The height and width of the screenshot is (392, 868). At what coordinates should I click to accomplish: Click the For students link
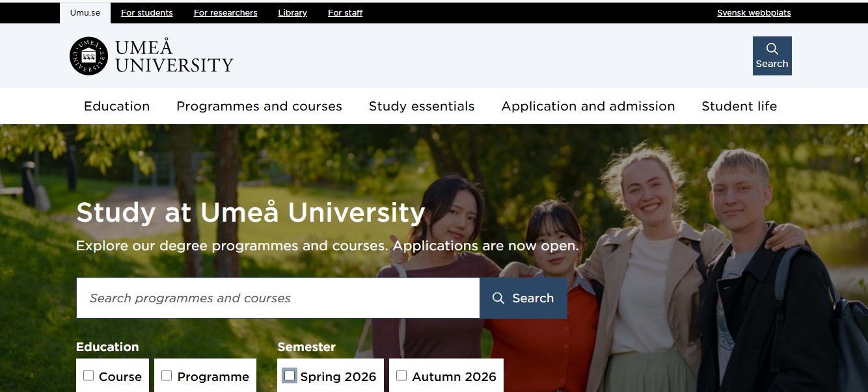tap(146, 12)
